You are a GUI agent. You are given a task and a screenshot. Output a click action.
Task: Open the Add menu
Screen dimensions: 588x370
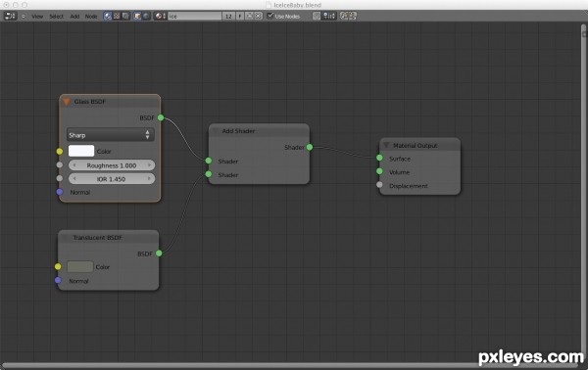point(74,17)
